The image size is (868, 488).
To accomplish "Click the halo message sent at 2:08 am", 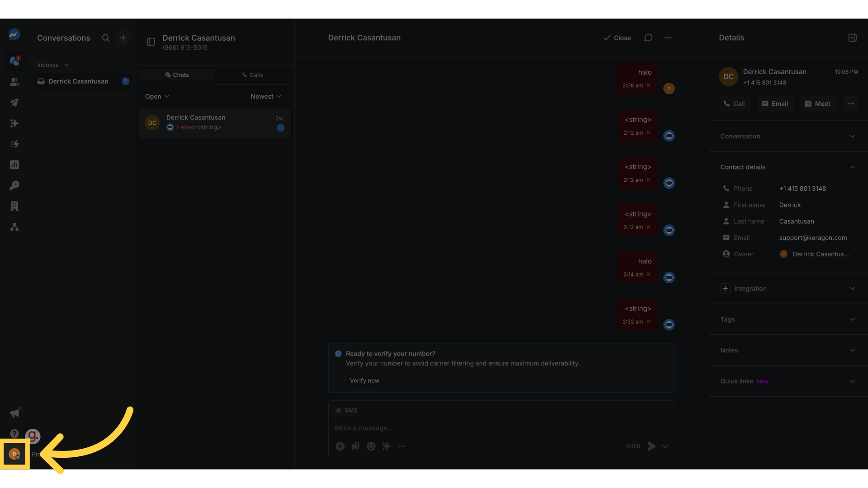I will 637,79.
